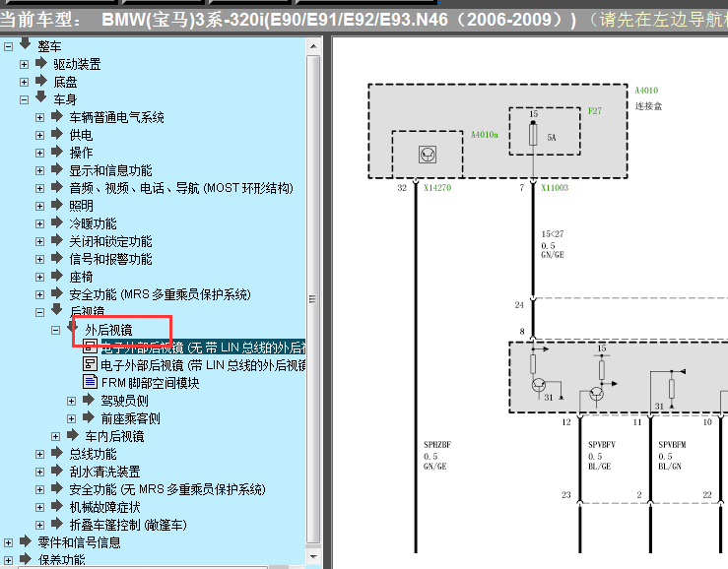Click fuse label F27 in diagram

(595, 111)
